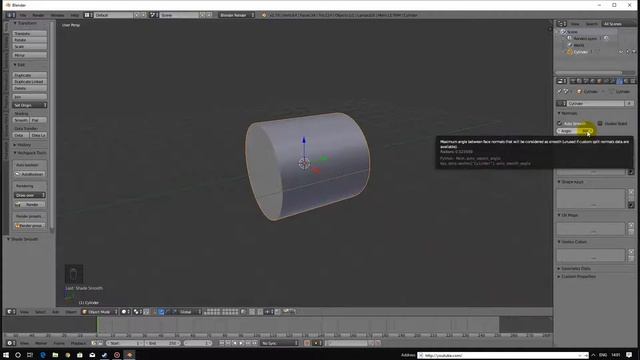The width and height of the screenshot is (640, 360).
Task: Open the Modifiers properties tab
Action: [x=613, y=81]
